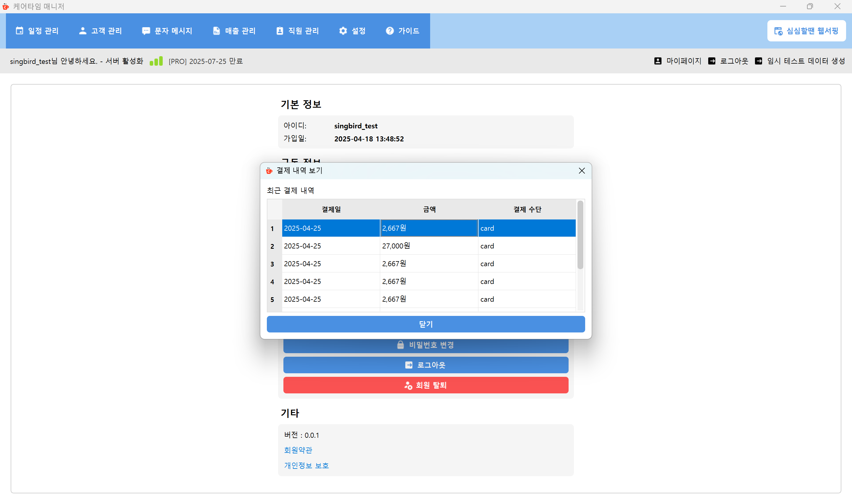Screen dimensions: 852x504
Task: Click the 고객 관리 person icon
Action: (x=83, y=30)
